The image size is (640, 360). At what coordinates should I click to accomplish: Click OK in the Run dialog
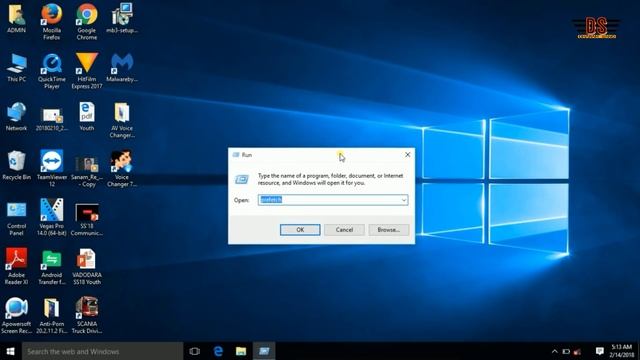(x=300, y=230)
